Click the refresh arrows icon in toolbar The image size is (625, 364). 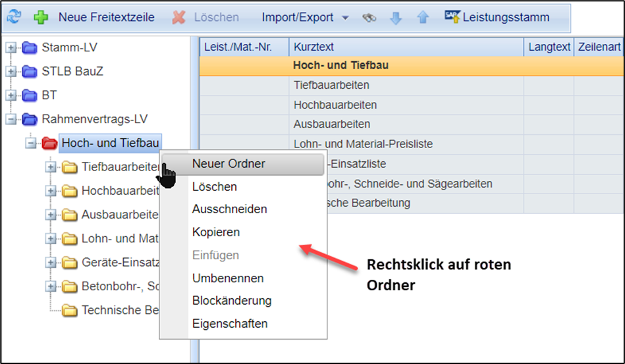tap(14, 17)
